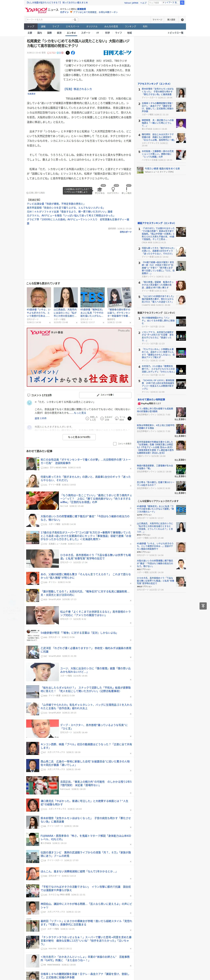
Task: Open マイページ in the header
Action: pos(157,19)
